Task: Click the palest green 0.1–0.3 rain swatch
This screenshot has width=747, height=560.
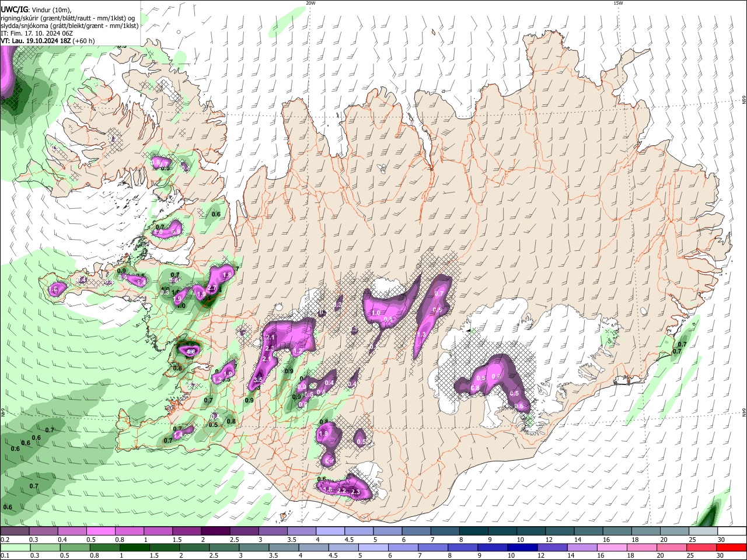Action: 15,548
